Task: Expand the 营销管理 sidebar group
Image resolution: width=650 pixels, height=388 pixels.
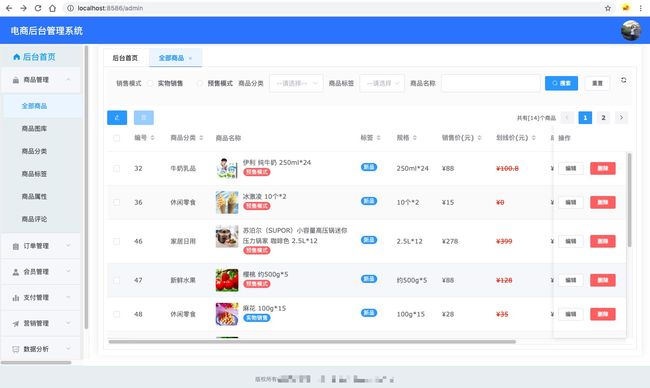Action: click(68, 323)
